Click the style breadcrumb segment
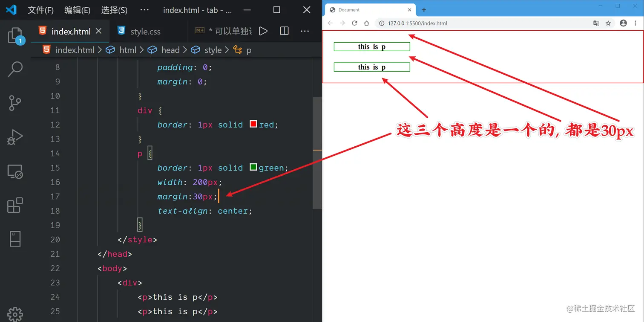644x322 pixels. coord(207,50)
